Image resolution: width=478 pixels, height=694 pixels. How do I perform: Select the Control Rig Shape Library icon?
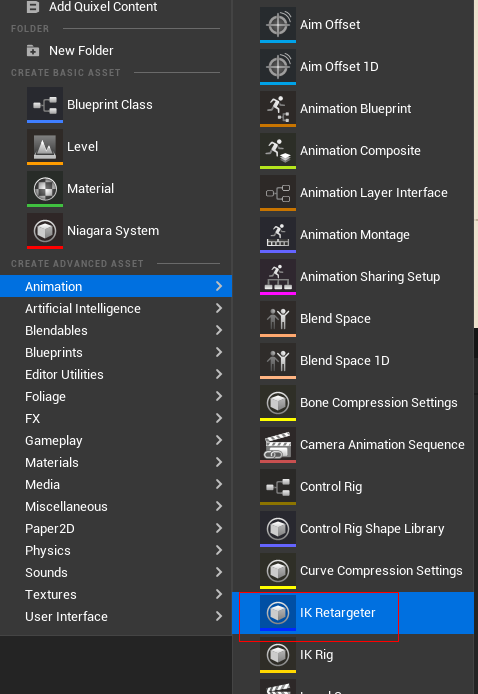click(278, 529)
